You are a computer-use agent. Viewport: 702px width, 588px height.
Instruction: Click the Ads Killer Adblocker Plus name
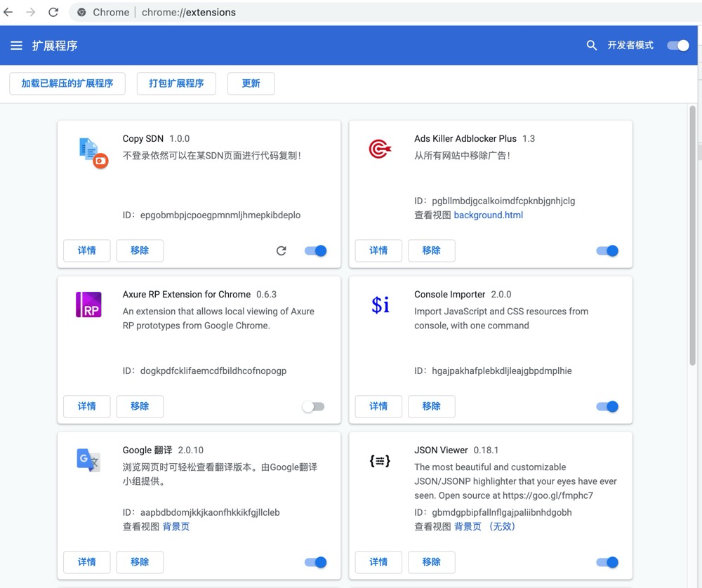point(465,139)
